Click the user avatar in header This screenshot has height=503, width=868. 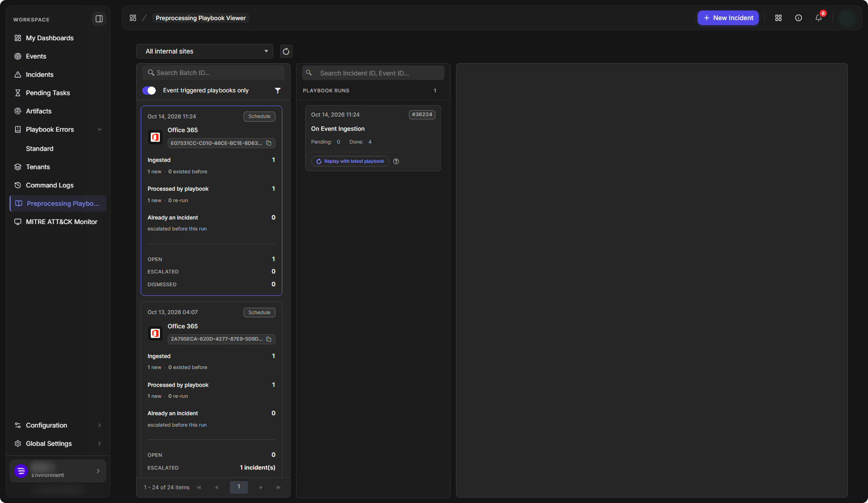click(847, 18)
